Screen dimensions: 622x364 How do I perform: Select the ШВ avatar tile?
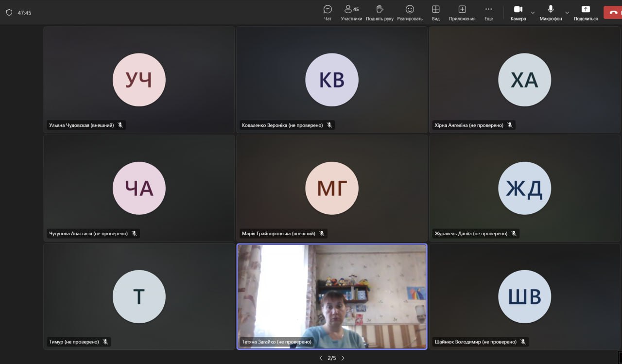[525, 296]
